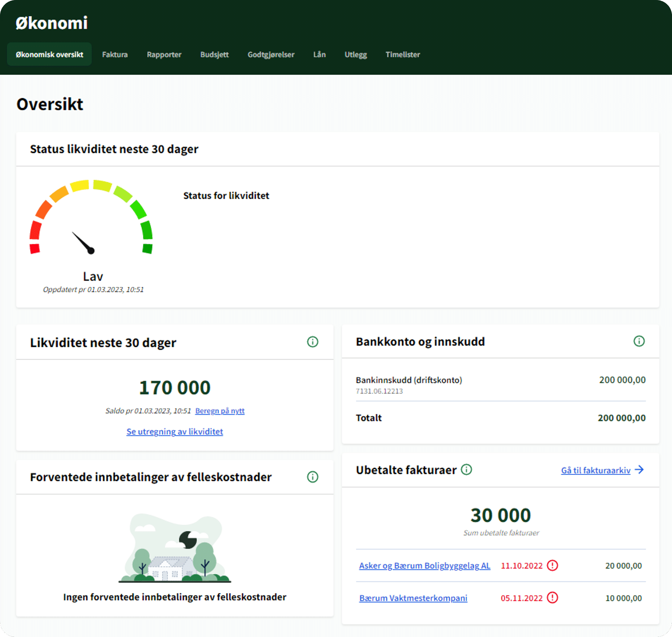Open Se utregning av likviditet link

point(174,432)
